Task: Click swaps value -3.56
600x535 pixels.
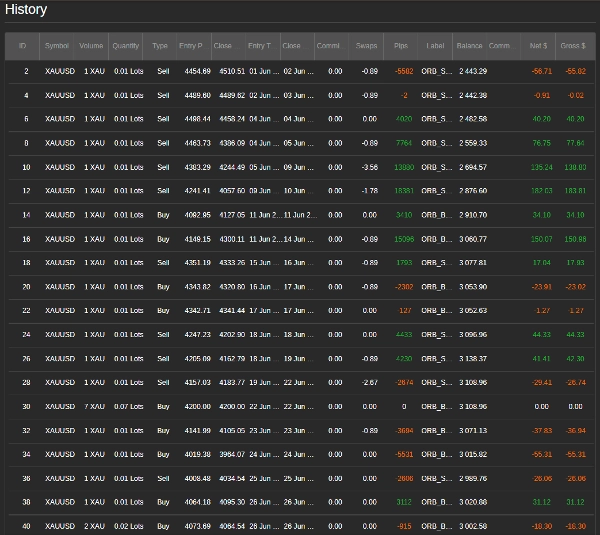Action: coord(370,167)
